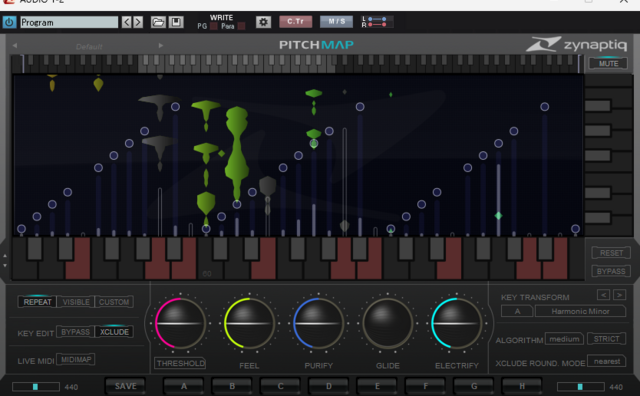This screenshot has height=396, width=640.
Task: Click the THRESHOLD knob
Action: pos(180,323)
